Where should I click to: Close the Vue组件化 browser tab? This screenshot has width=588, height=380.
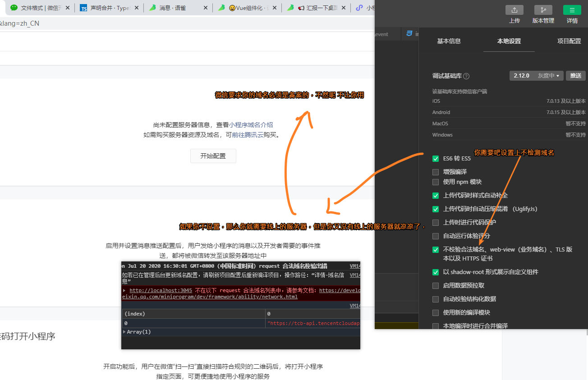click(275, 8)
